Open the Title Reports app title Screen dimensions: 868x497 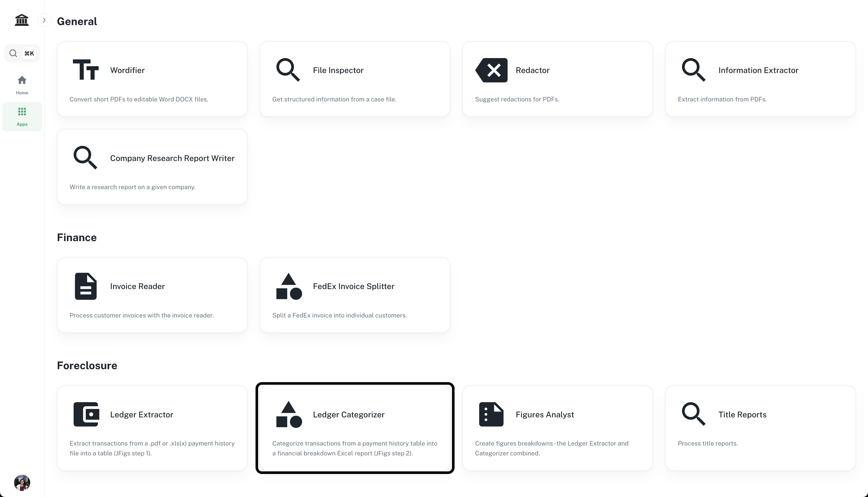click(x=742, y=414)
